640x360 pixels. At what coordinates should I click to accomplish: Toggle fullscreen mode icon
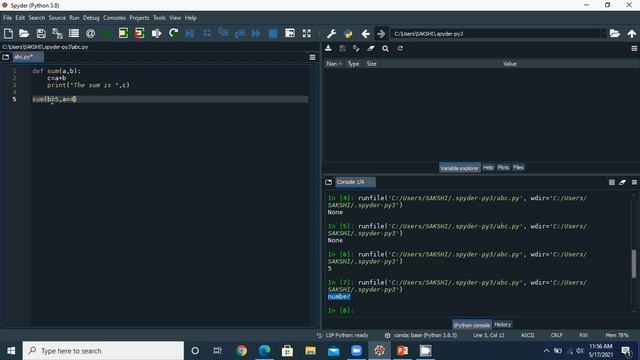pyautogui.click(x=307, y=33)
